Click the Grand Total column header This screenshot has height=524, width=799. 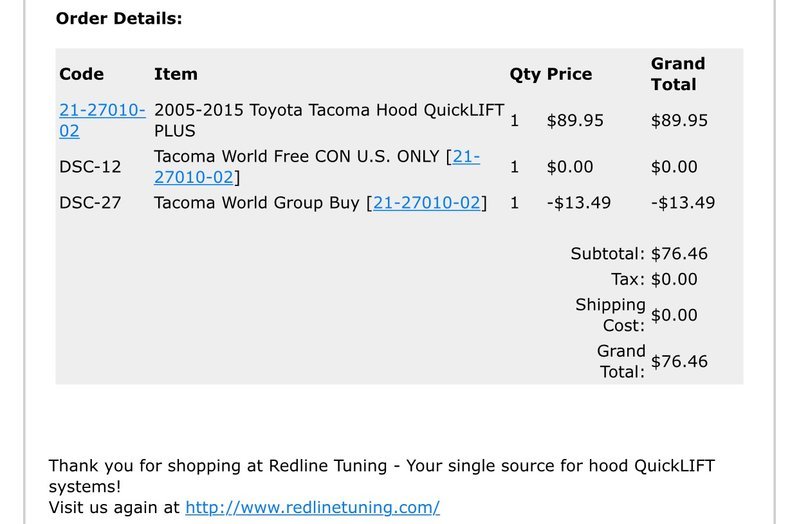tap(678, 74)
